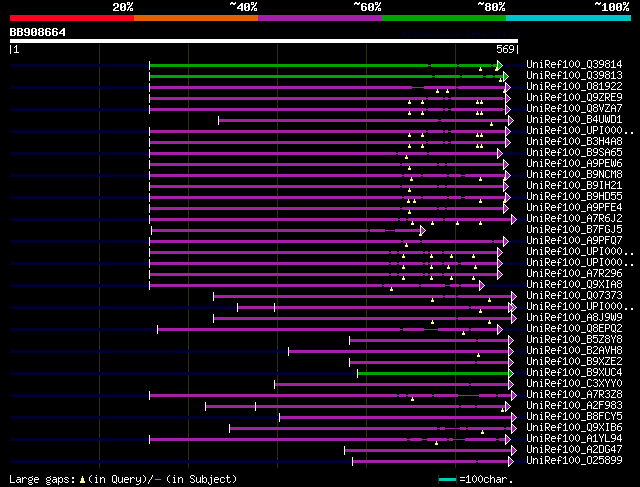Open hit UniRef100_Q39813
Screen dimensions: 640x487
pyautogui.click(x=574, y=75)
